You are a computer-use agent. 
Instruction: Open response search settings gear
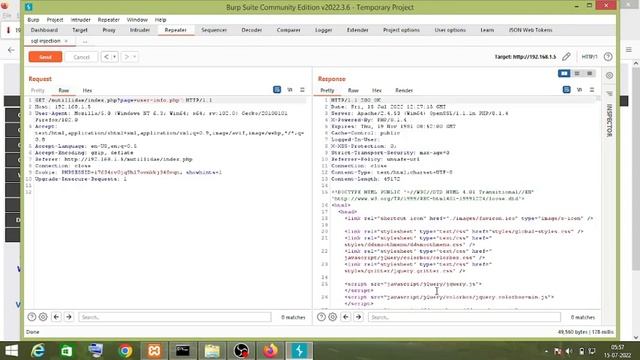click(x=333, y=317)
